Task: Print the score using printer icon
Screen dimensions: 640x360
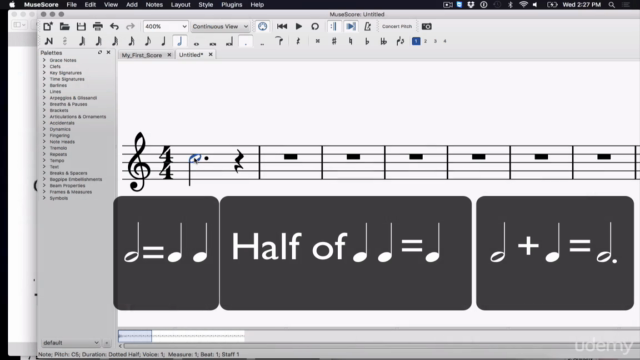Action: pyautogui.click(x=98, y=27)
